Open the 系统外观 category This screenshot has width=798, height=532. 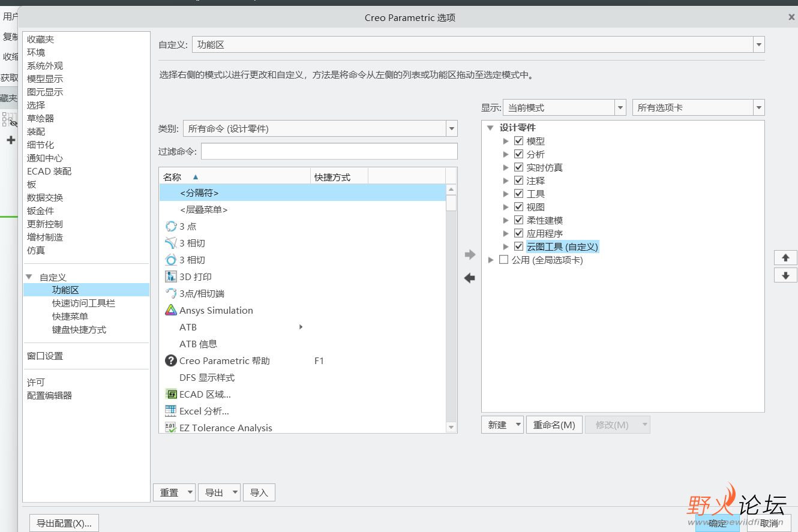(45, 65)
